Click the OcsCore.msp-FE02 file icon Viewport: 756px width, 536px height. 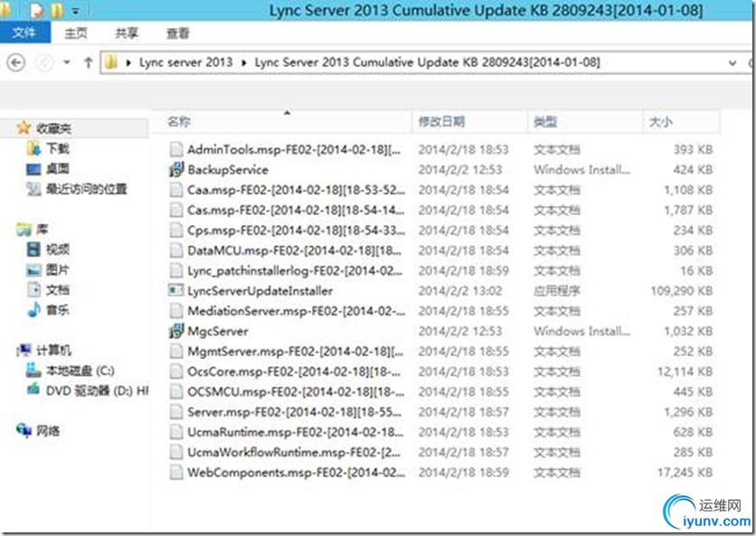point(176,371)
